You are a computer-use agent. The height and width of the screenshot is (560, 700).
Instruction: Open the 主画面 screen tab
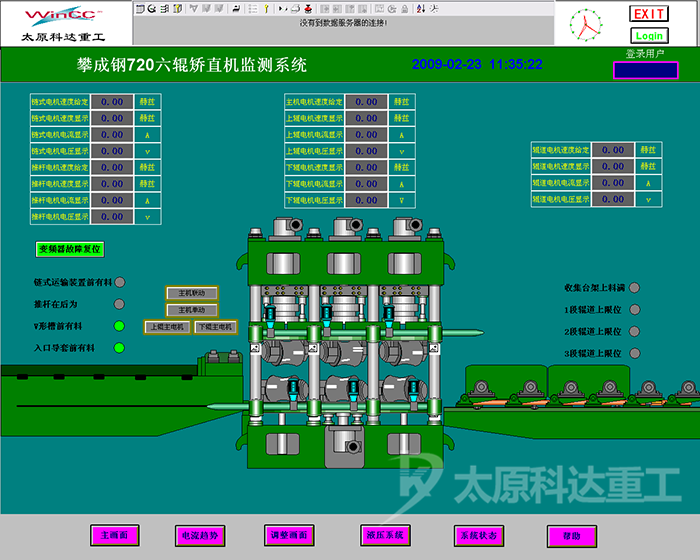click(114, 536)
